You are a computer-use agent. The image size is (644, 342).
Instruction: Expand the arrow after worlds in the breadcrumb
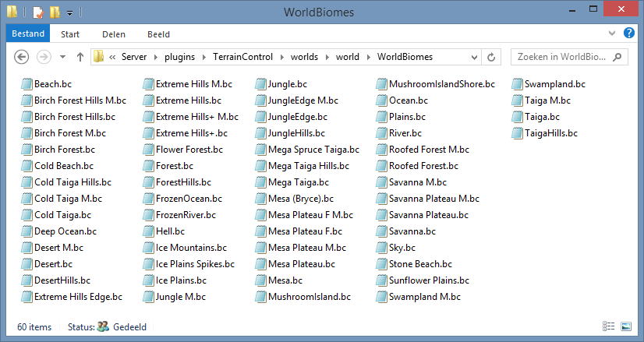(x=327, y=58)
